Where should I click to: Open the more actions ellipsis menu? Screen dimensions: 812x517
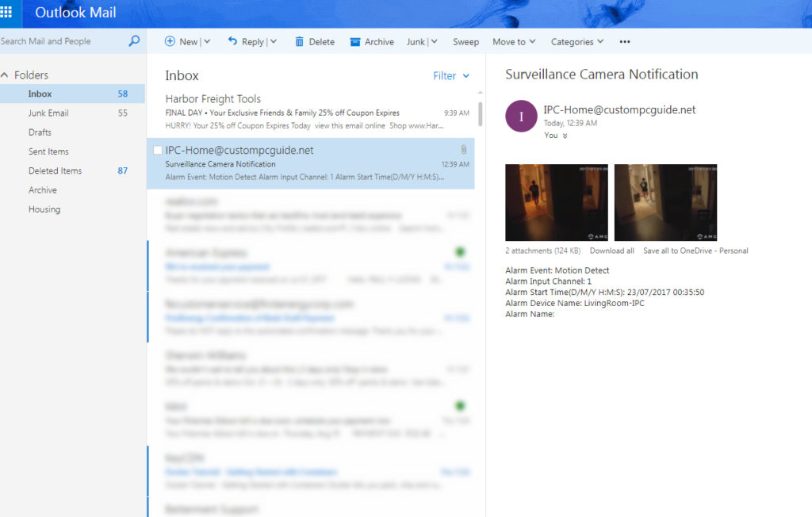[625, 41]
